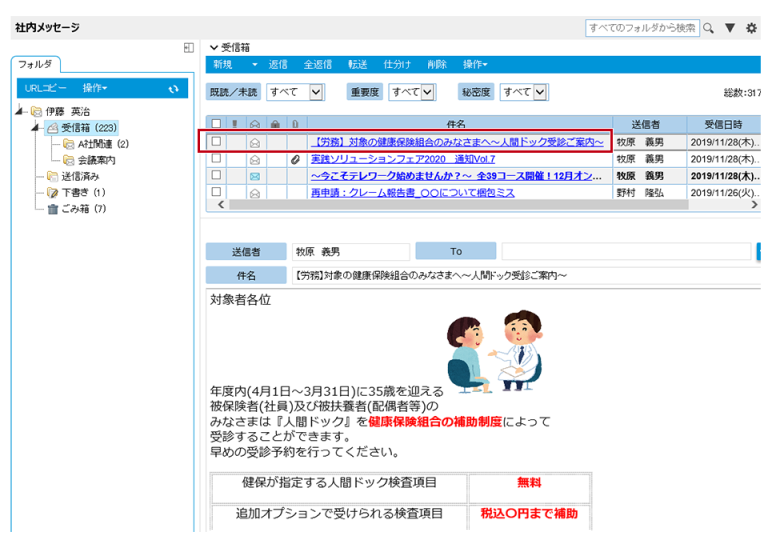
Task: Click 返信 in the message toolbar
Action: coord(278,64)
